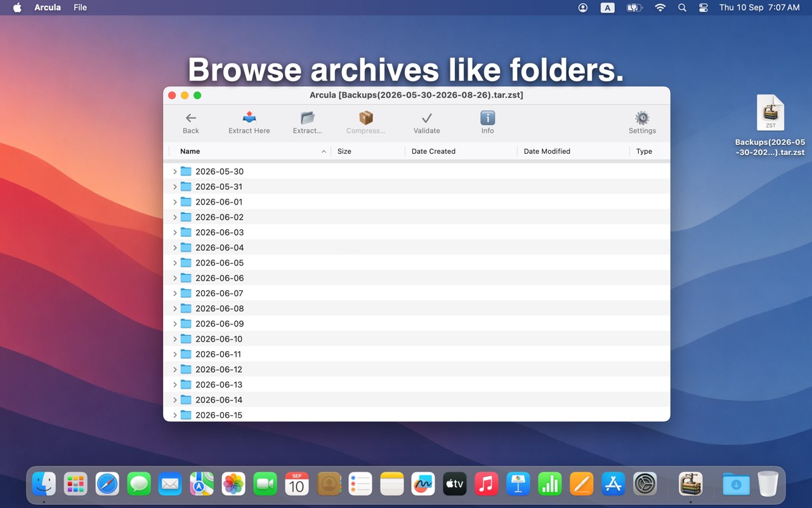This screenshot has height=508, width=812.
Task: Sort by the Name column header
Action: pyautogui.click(x=250, y=151)
